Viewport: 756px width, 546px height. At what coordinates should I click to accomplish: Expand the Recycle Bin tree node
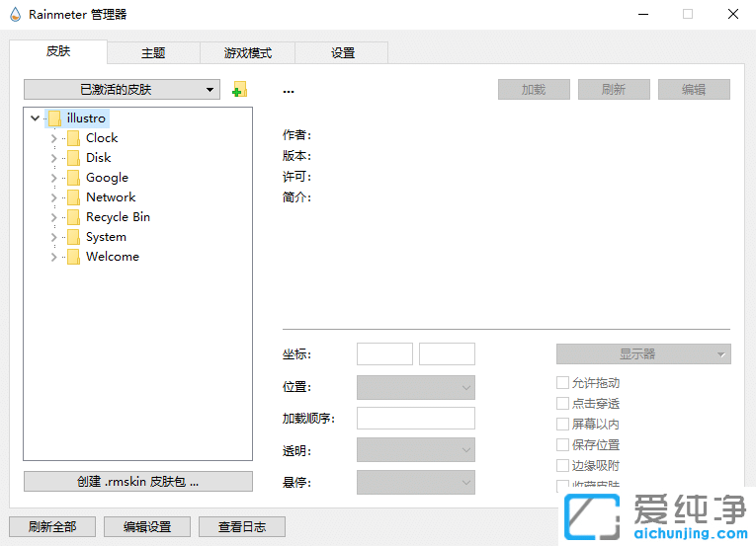[53, 217]
